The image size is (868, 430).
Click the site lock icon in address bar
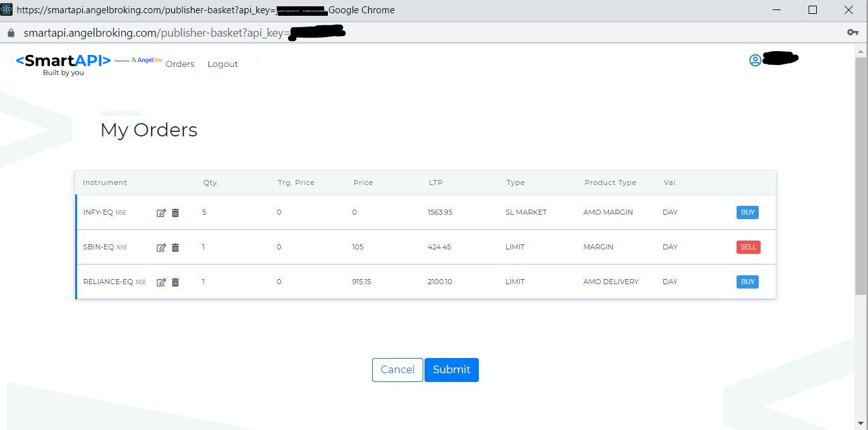(11, 33)
